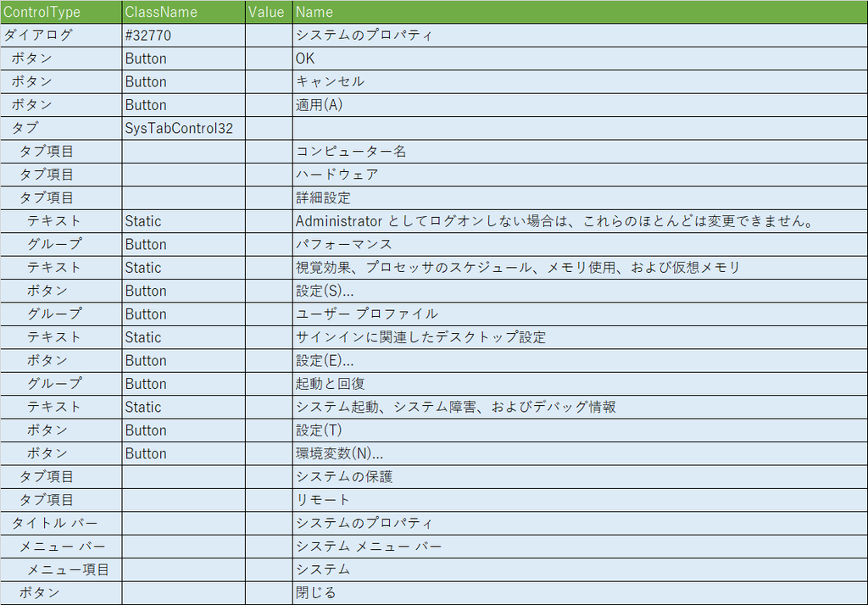This screenshot has width=868, height=605.
Task: Click the Button class cell beside OK
Action: click(x=183, y=58)
